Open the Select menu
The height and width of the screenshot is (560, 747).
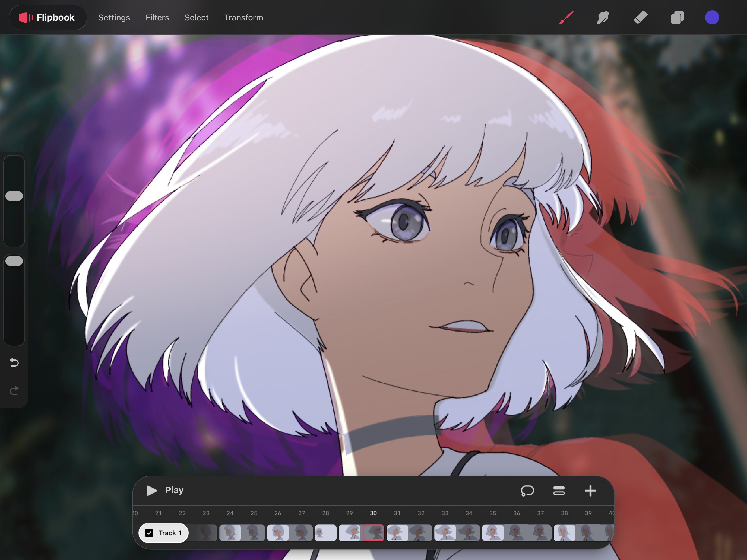point(197,18)
